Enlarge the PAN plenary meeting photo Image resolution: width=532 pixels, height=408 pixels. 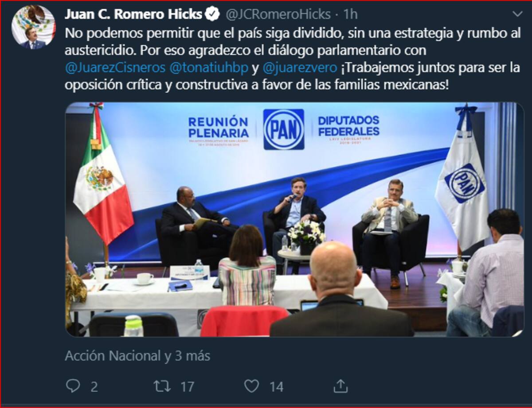tap(294, 220)
